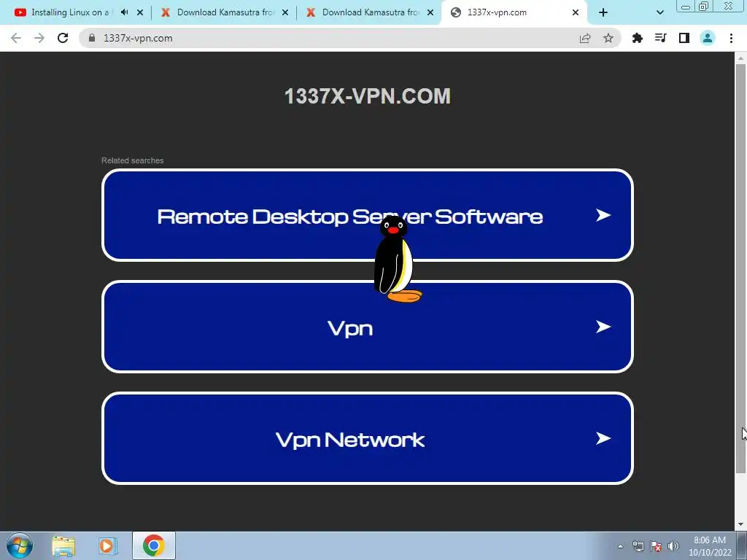
Task: Open the Extensions puzzle icon
Action: 638,38
